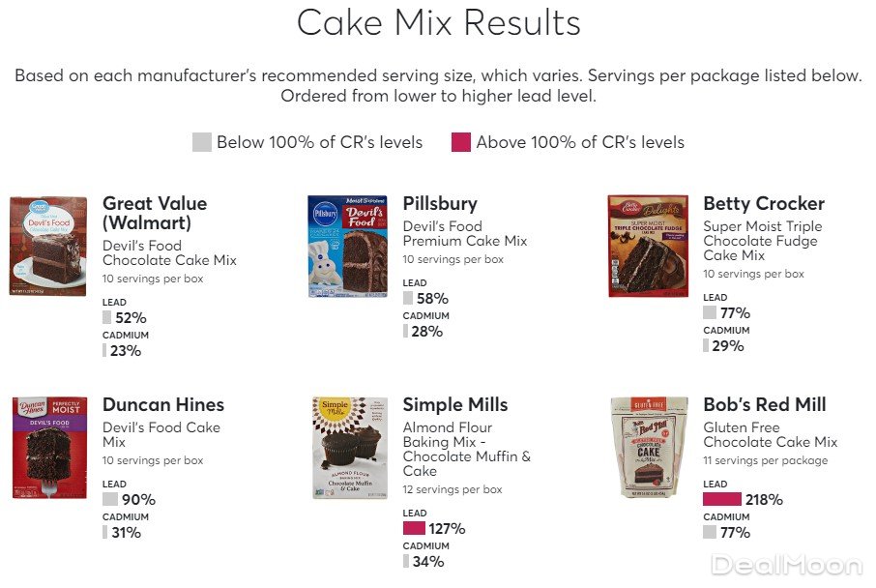Click the gray 'Below 100%' legend swatch
Image resolution: width=876 pixels, height=588 pixels.
tap(201, 142)
